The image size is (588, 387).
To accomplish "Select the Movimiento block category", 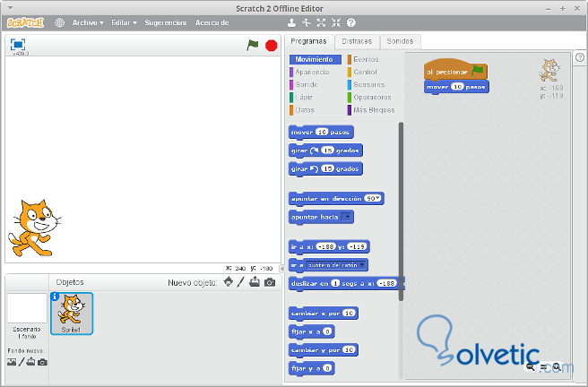I will (x=315, y=59).
